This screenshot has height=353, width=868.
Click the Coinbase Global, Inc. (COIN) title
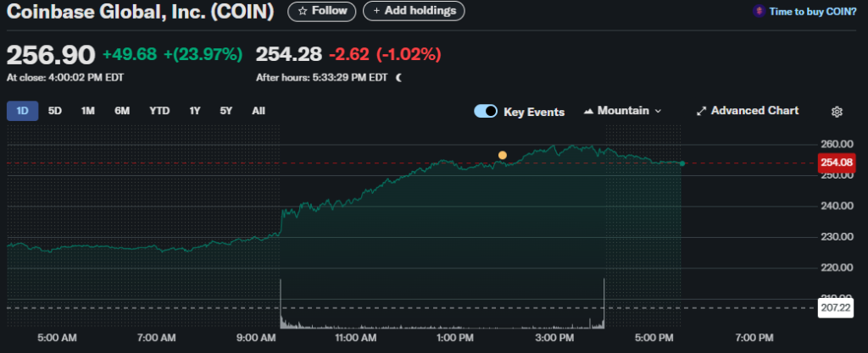tap(141, 12)
